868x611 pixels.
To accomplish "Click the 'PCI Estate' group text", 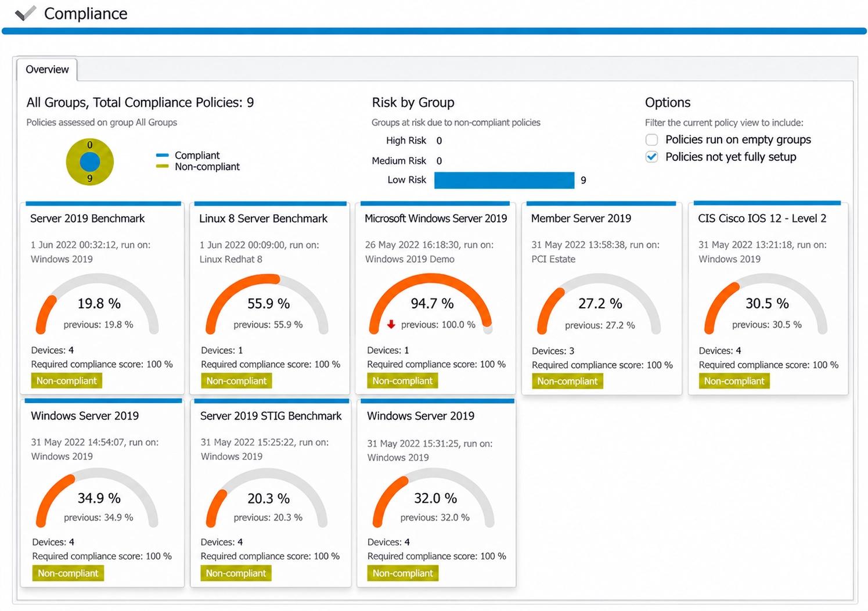I will pos(553,259).
